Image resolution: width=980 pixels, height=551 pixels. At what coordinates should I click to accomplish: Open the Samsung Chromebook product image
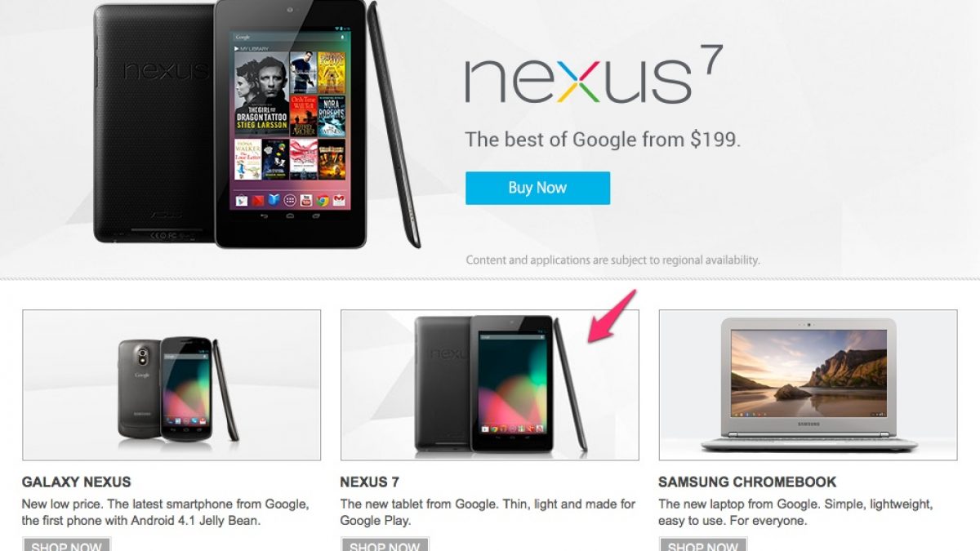click(808, 384)
